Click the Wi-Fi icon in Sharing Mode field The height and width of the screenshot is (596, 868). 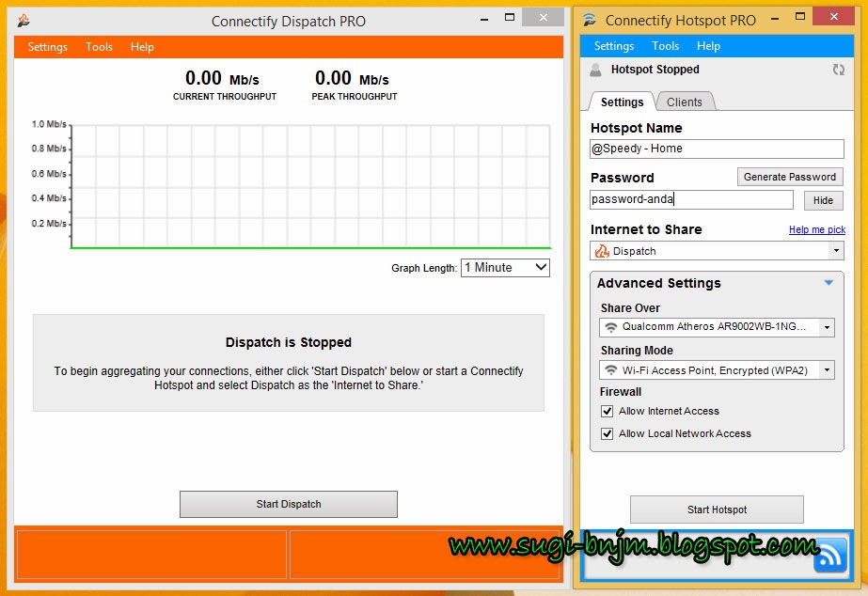pos(610,370)
